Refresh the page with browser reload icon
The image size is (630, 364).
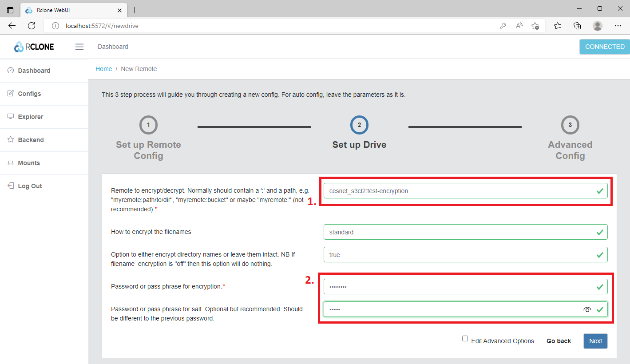[32, 26]
